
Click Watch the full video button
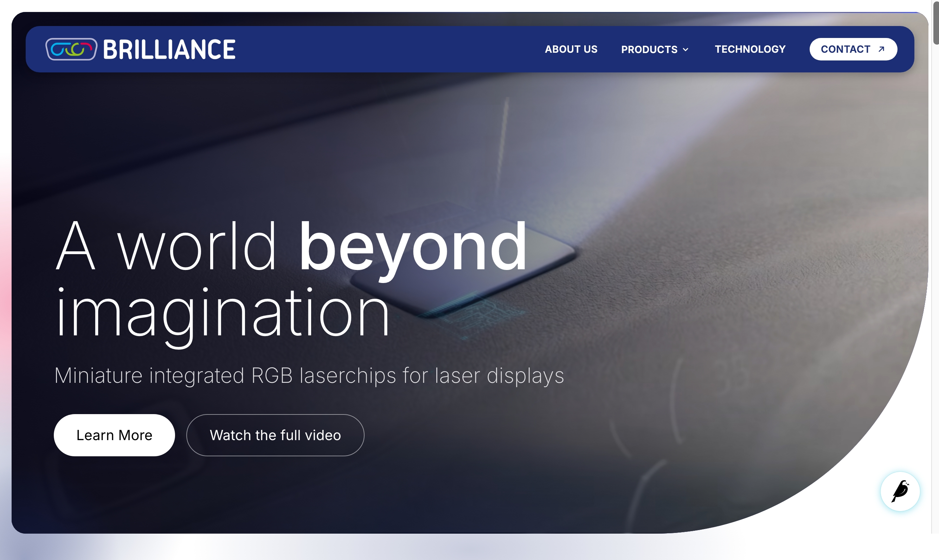[275, 435]
